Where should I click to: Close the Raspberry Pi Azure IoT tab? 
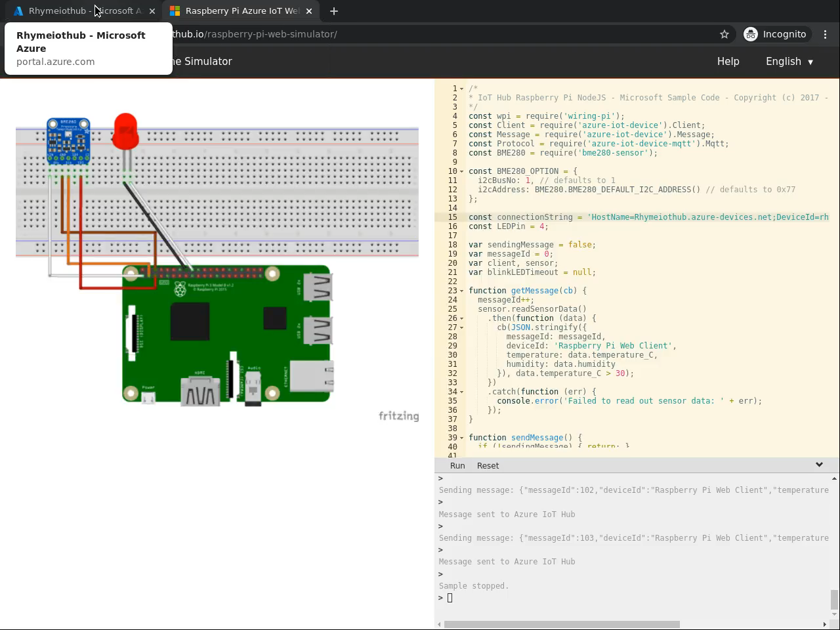coord(309,11)
